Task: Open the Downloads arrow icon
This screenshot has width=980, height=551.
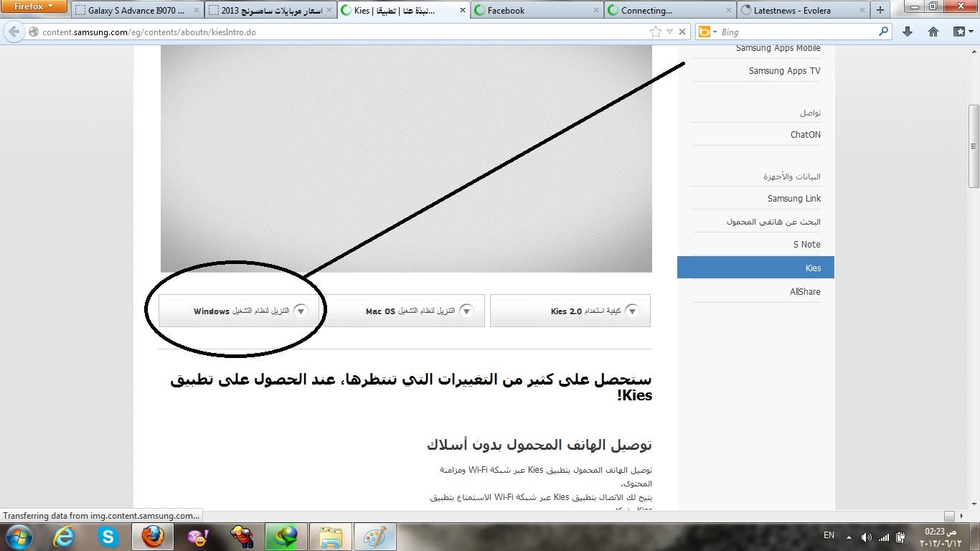Action: click(x=908, y=32)
